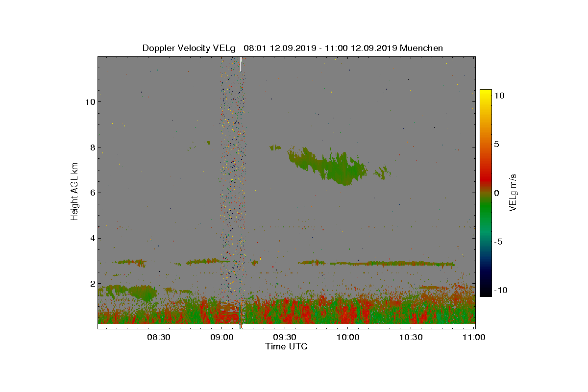Click the 10:30 time tick label

coord(411,337)
